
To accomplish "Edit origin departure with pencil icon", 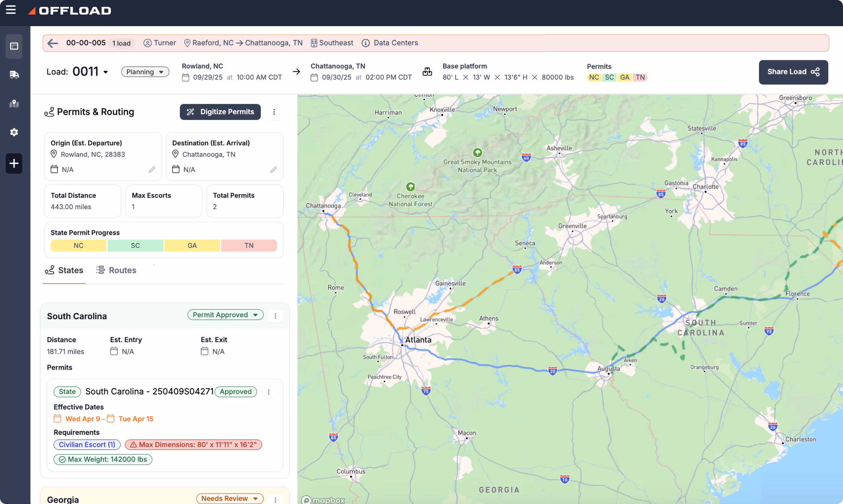I will [152, 169].
